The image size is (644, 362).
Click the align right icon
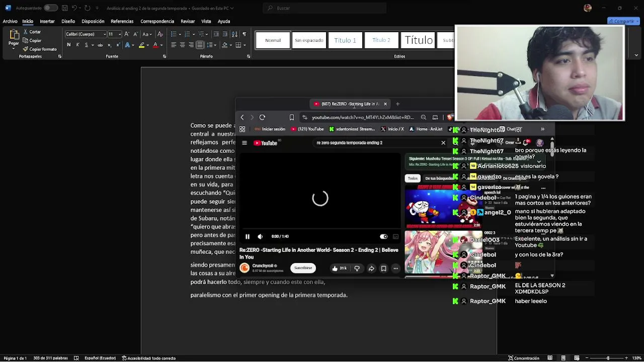pyautogui.click(x=191, y=45)
